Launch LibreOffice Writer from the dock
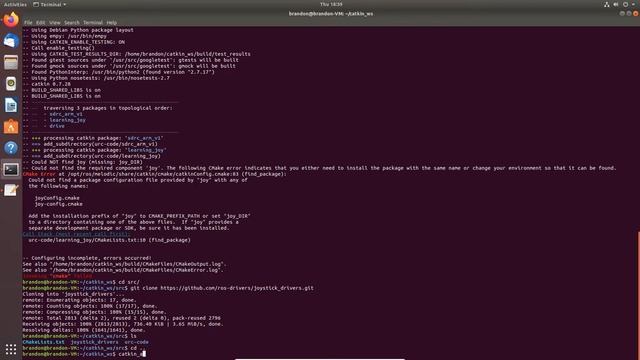This screenshot has height=360, width=640. [x=11, y=105]
